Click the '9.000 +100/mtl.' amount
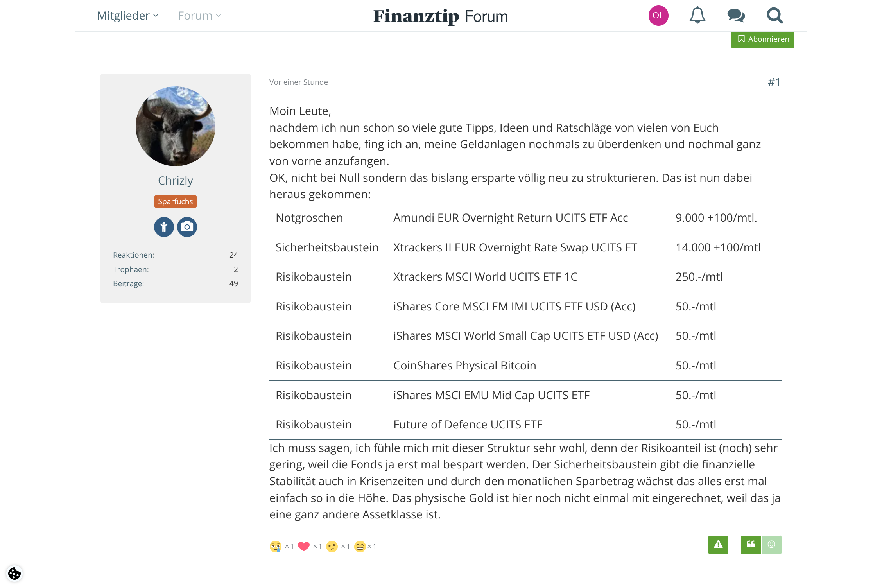 tap(716, 218)
